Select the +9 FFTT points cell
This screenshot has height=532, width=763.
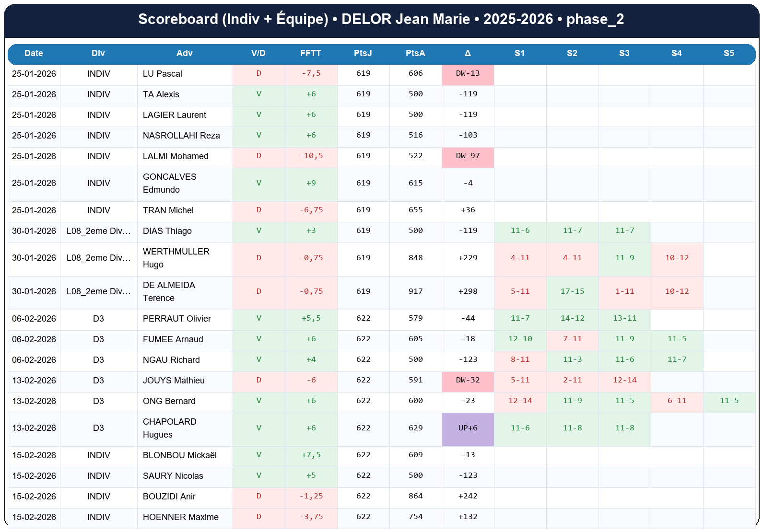[x=311, y=183]
